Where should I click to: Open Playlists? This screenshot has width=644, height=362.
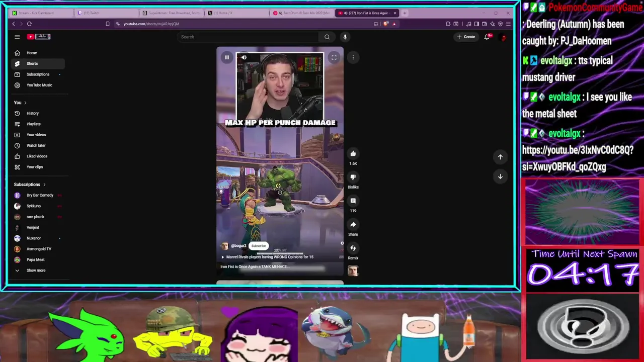(38, 124)
